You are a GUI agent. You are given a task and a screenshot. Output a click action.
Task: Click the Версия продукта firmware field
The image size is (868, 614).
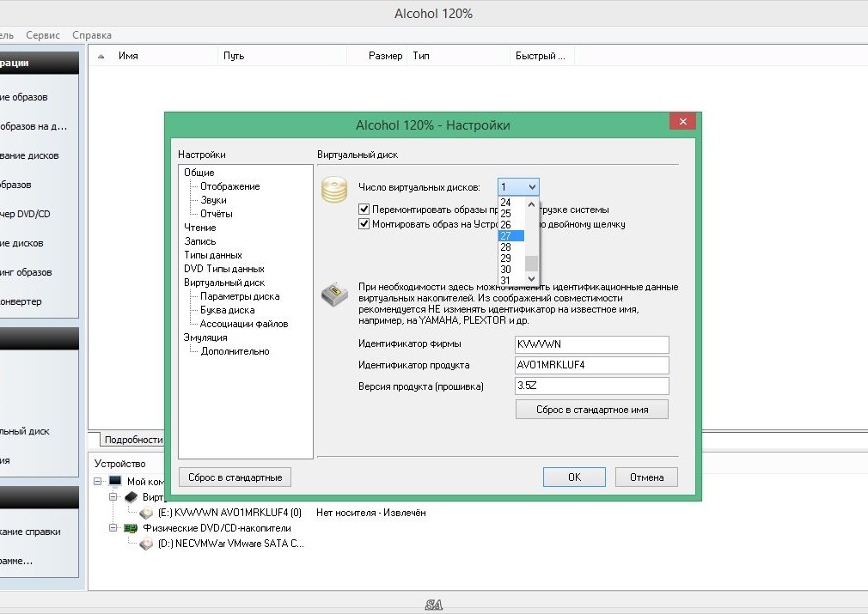coord(592,386)
